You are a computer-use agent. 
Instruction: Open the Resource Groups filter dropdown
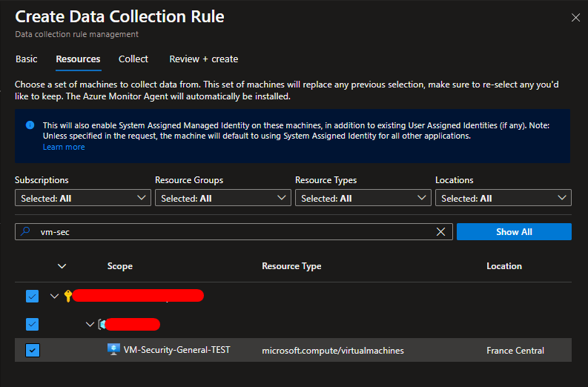pos(222,198)
